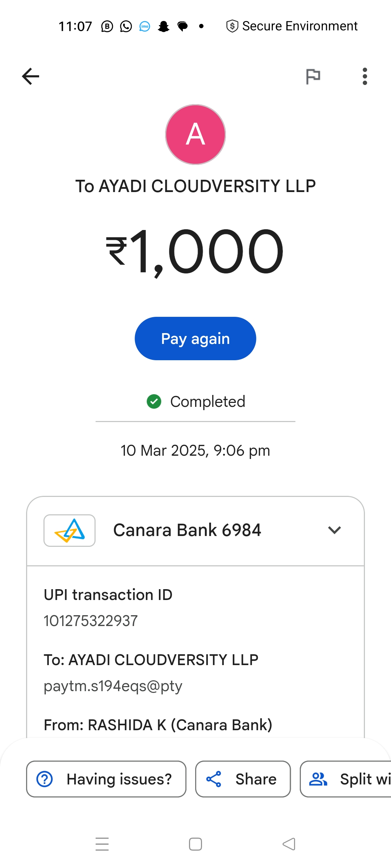This screenshot has height=868, width=391.
Task: Tap the paytm.s194eqs@pty UPI address
Action: [x=113, y=686]
